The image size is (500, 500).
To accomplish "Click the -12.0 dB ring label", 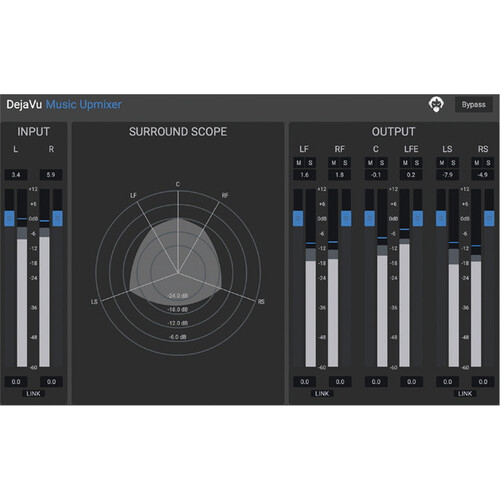I will coord(178,323).
